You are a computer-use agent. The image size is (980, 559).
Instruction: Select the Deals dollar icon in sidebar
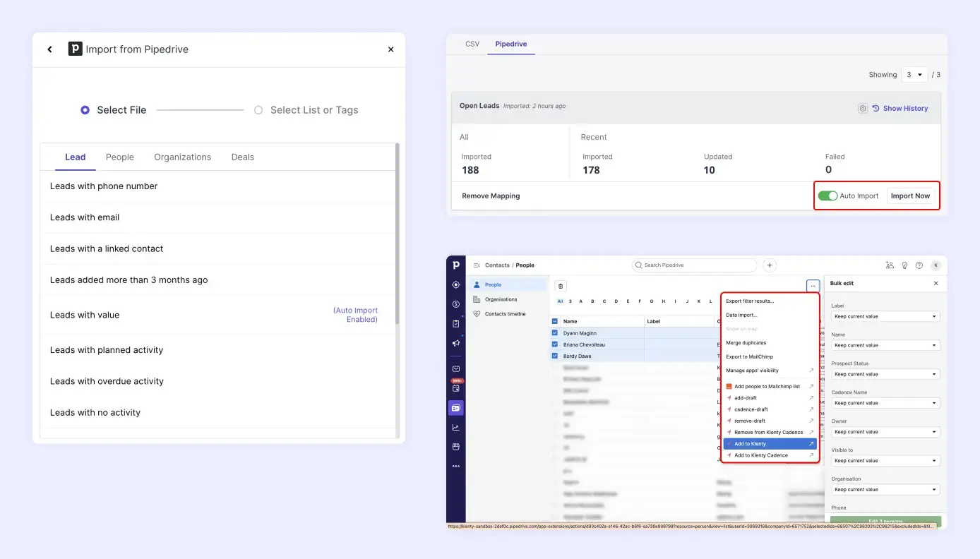pos(456,303)
